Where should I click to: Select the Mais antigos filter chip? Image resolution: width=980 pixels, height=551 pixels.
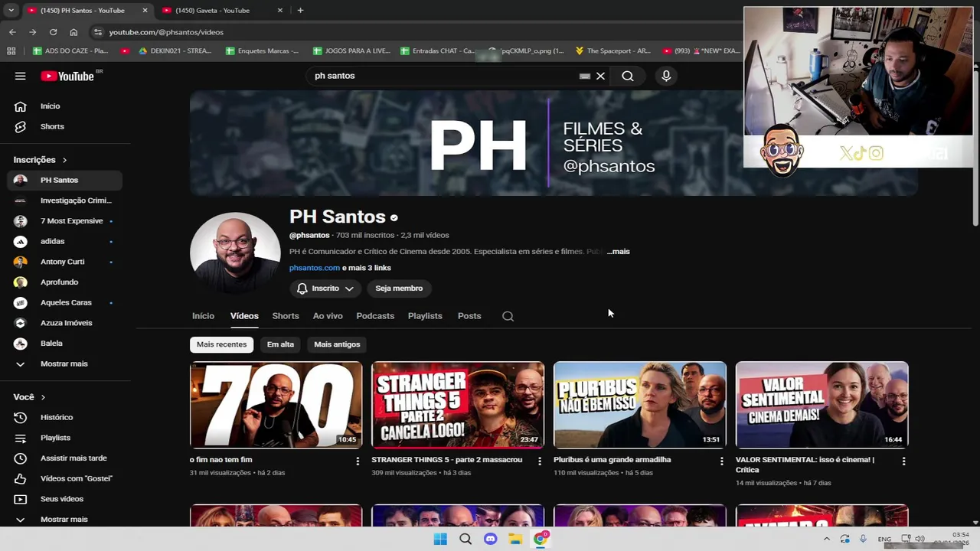pos(337,344)
